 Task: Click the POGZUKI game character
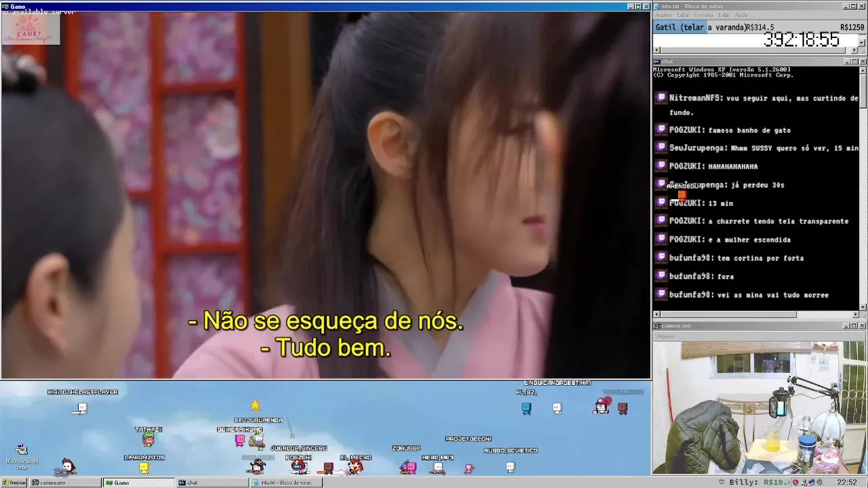[299, 466]
